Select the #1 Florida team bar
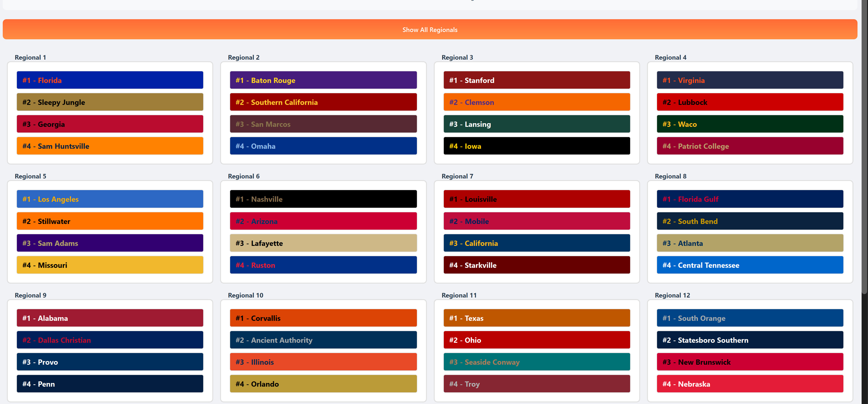The image size is (868, 404). [x=110, y=80]
